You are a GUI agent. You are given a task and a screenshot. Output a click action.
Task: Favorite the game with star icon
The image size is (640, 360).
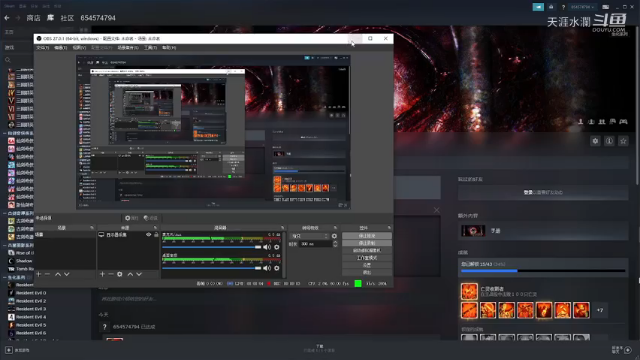coord(623,141)
